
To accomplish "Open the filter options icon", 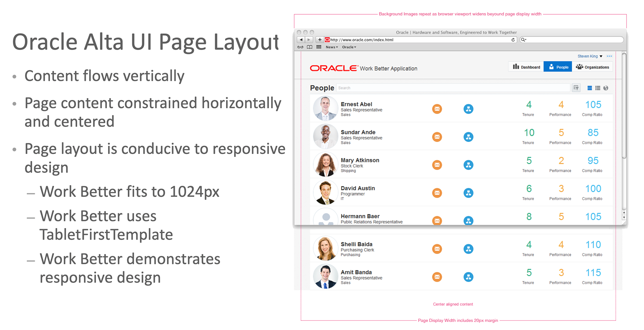I will pyautogui.click(x=576, y=88).
